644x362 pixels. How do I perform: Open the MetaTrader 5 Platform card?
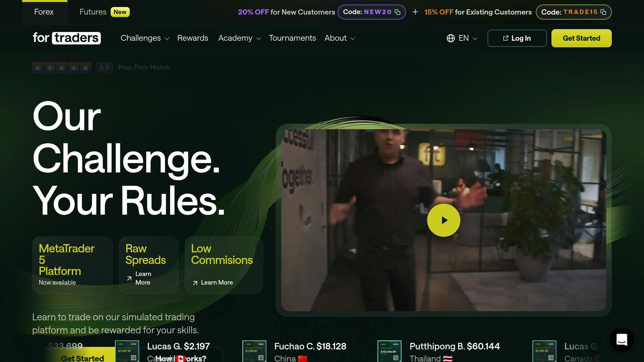point(72,265)
